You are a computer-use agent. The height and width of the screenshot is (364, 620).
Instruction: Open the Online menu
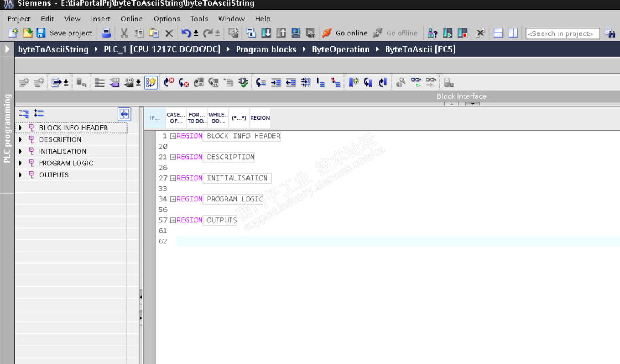point(132,19)
